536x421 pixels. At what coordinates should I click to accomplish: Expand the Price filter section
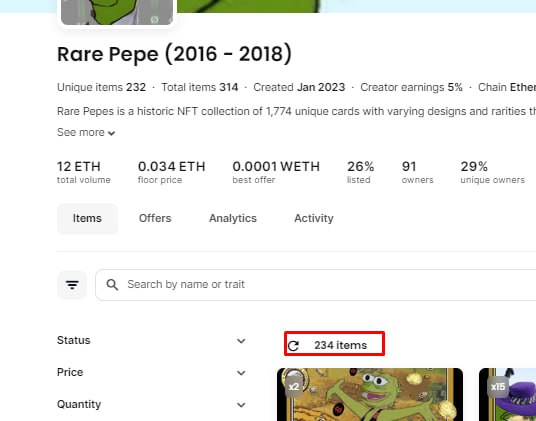coord(151,372)
